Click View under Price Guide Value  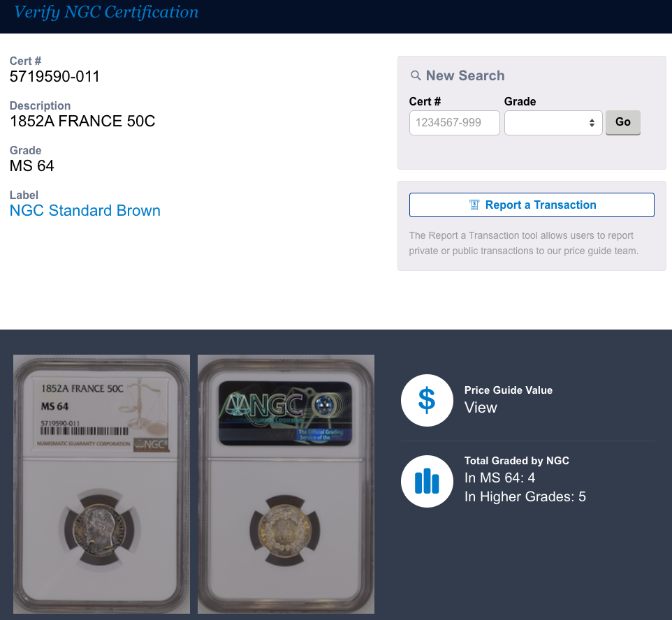pos(481,408)
